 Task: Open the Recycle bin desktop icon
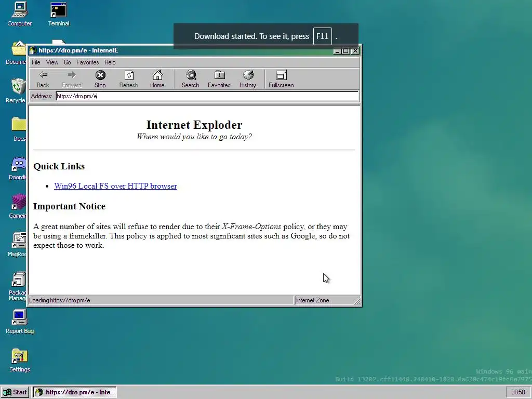click(16, 91)
